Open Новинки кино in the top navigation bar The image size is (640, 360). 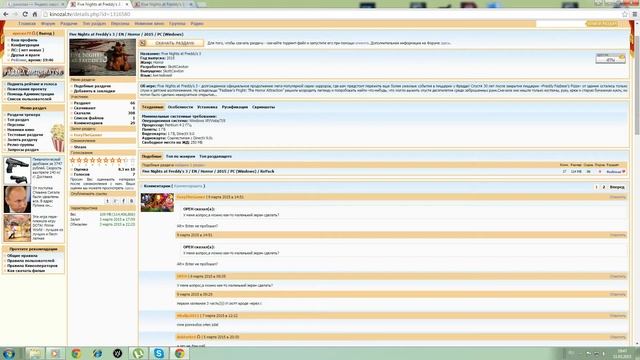click(149, 24)
